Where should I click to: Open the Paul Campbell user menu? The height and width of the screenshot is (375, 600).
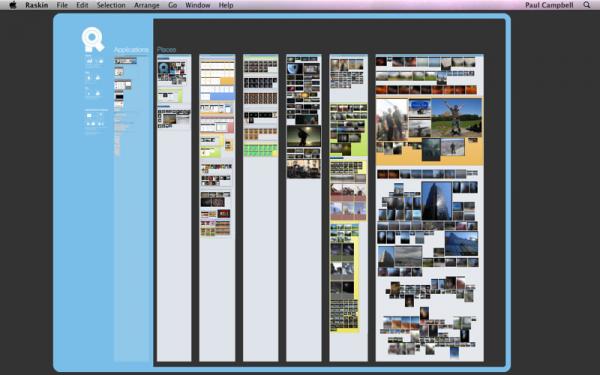549,5
